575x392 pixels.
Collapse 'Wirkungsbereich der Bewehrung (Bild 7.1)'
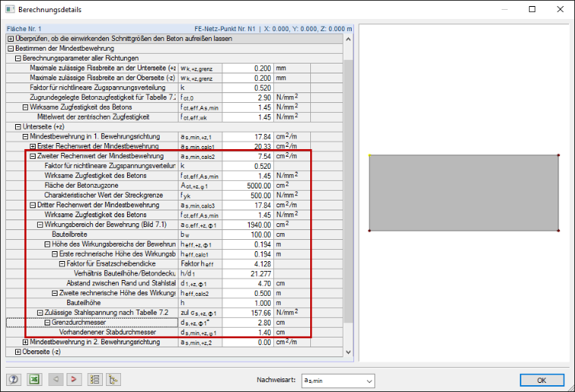click(x=40, y=225)
